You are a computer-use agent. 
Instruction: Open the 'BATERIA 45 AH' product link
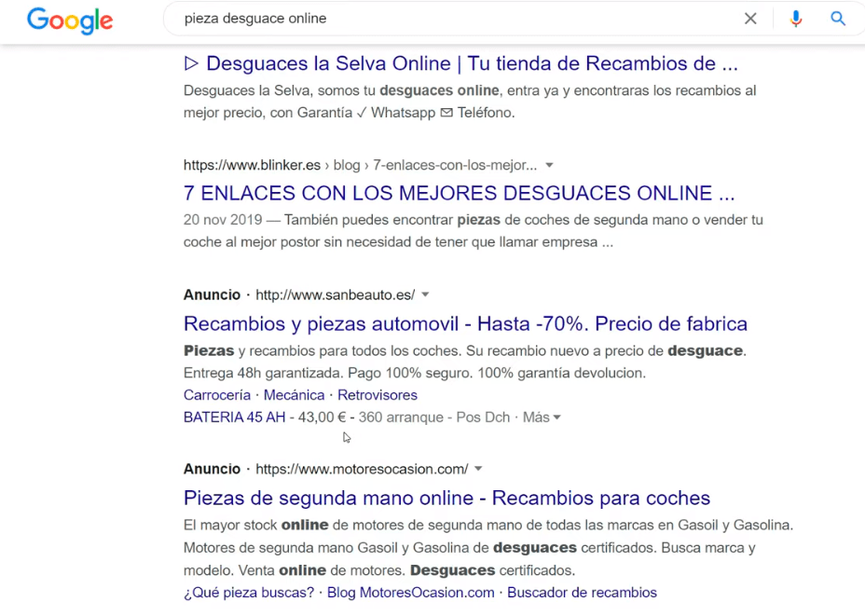tap(235, 417)
